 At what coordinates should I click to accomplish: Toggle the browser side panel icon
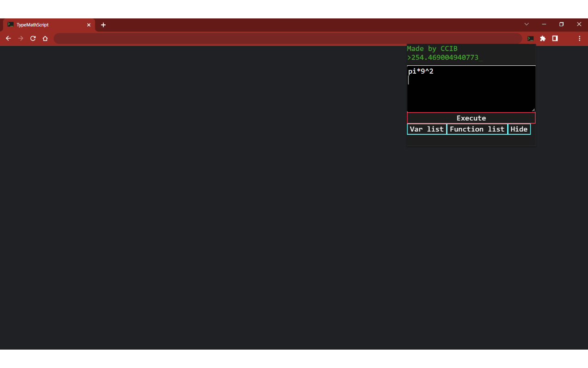pos(555,39)
